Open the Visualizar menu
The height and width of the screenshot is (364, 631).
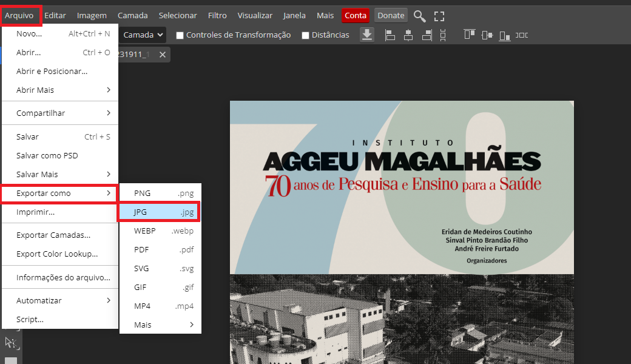click(255, 16)
